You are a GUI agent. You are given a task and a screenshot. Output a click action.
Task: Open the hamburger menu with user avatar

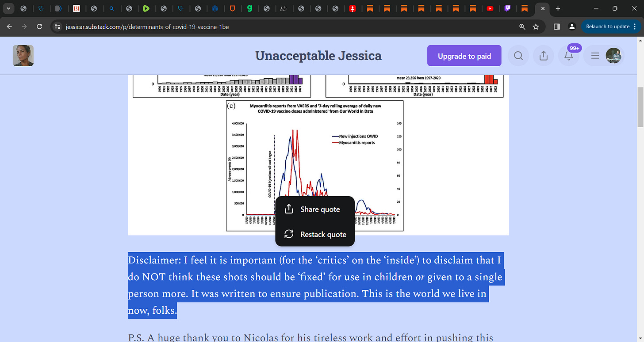click(x=604, y=56)
